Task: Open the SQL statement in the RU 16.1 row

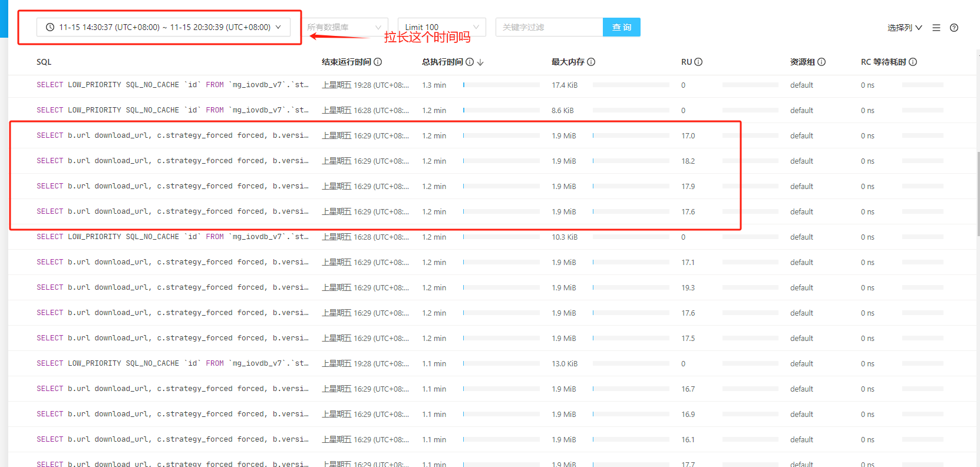Action: (x=173, y=439)
